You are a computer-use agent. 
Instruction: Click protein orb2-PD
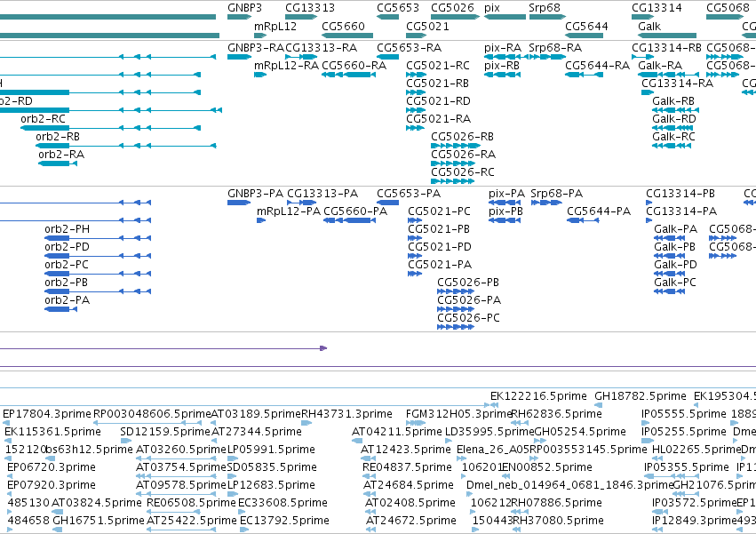coord(67,247)
